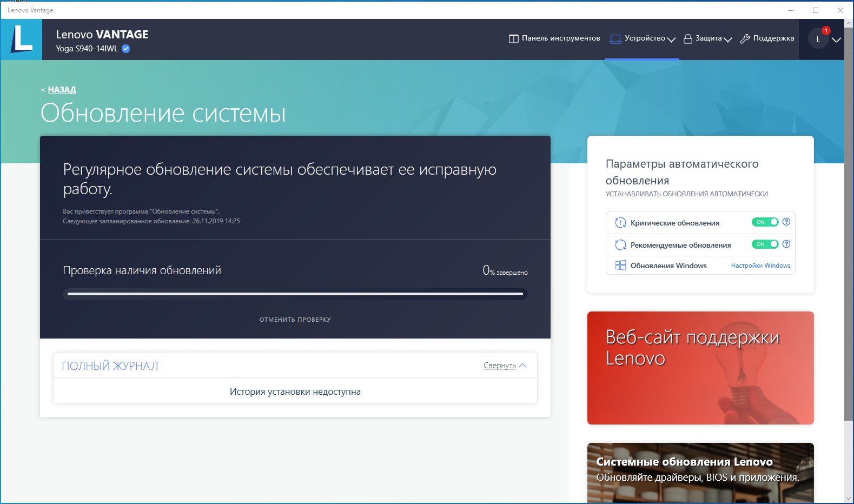Expand the account menu chevron

[836, 40]
